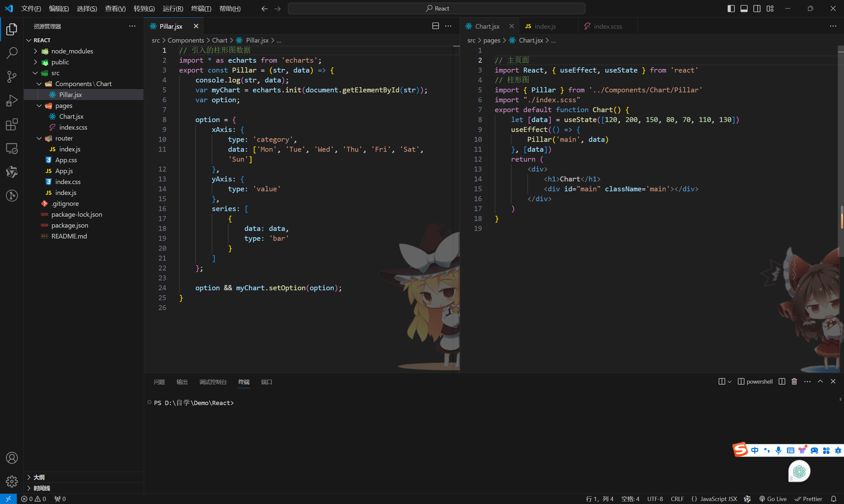Go back with the navigation arrow

coord(264,9)
